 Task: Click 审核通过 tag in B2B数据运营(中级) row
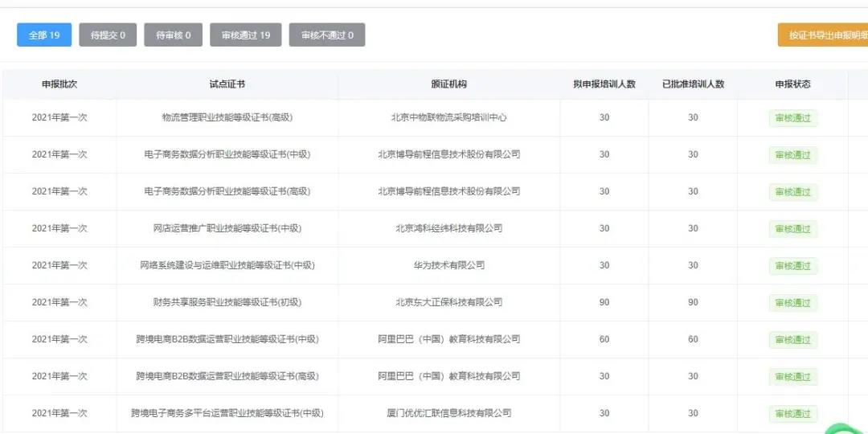(x=792, y=340)
